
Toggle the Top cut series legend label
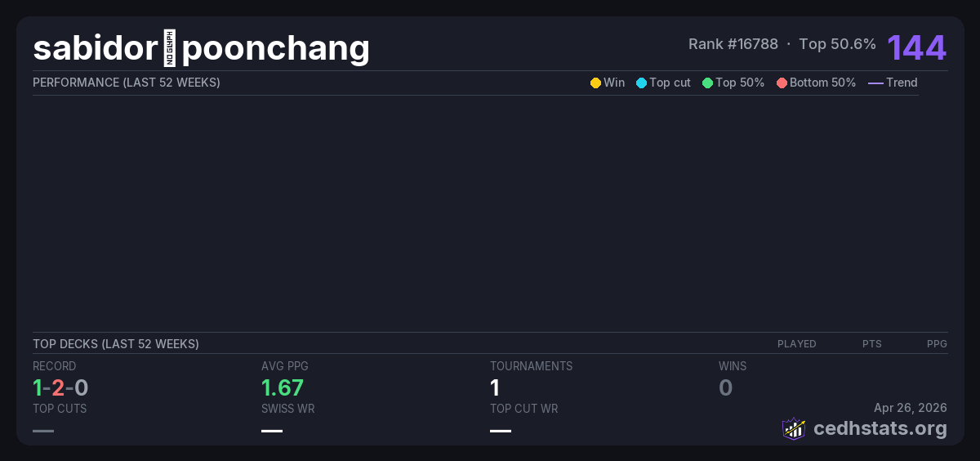(x=670, y=83)
